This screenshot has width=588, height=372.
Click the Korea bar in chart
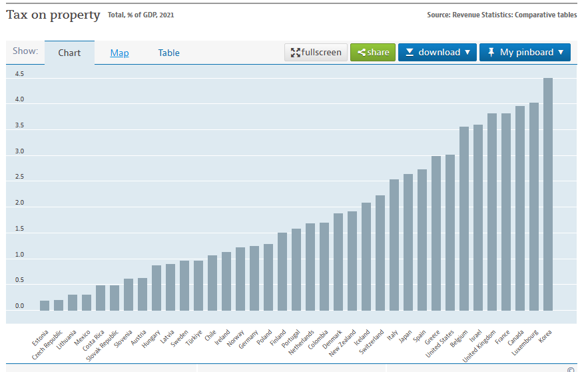(548, 194)
